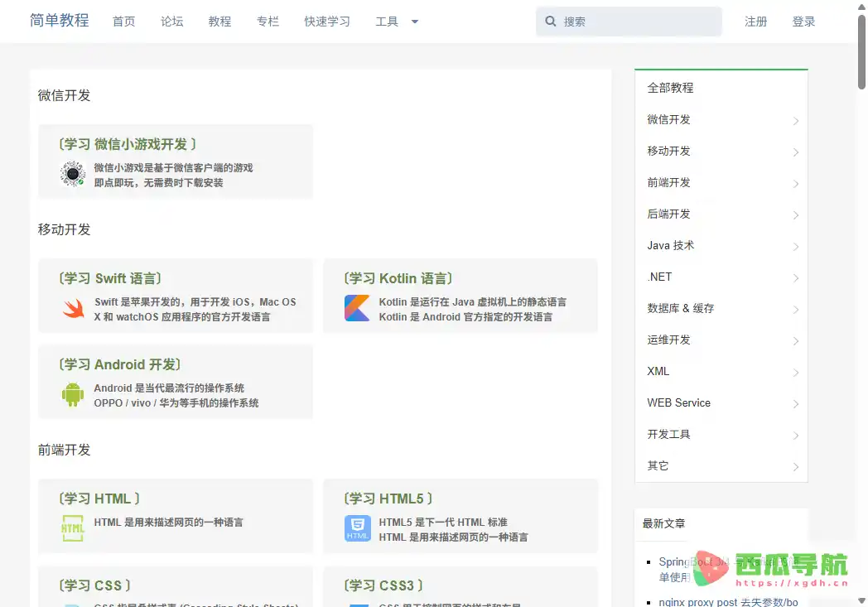Open 学习 微信小游戏开发 tutorial title
The height and width of the screenshot is (607, 868).
point(128,144)
